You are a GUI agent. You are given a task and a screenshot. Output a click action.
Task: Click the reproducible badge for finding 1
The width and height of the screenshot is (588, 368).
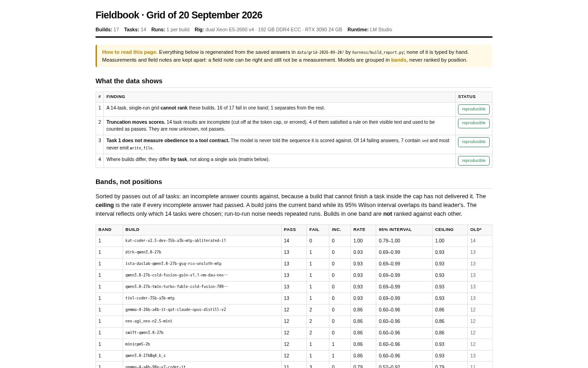[474, 109]
